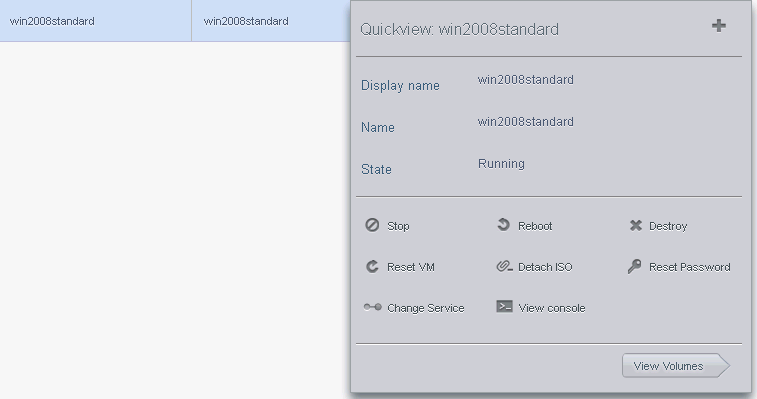Screen dimensions: 757x399
Task: Select the Detach ISO label
Action: pyautogui.click(x=545, y=267)
